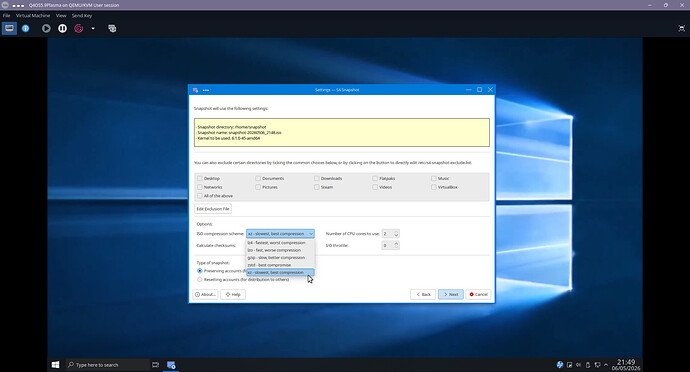This screenshot has width=690, height=372.
Task: Click the Edit Exclusion File button
Action: pos(213,209)
